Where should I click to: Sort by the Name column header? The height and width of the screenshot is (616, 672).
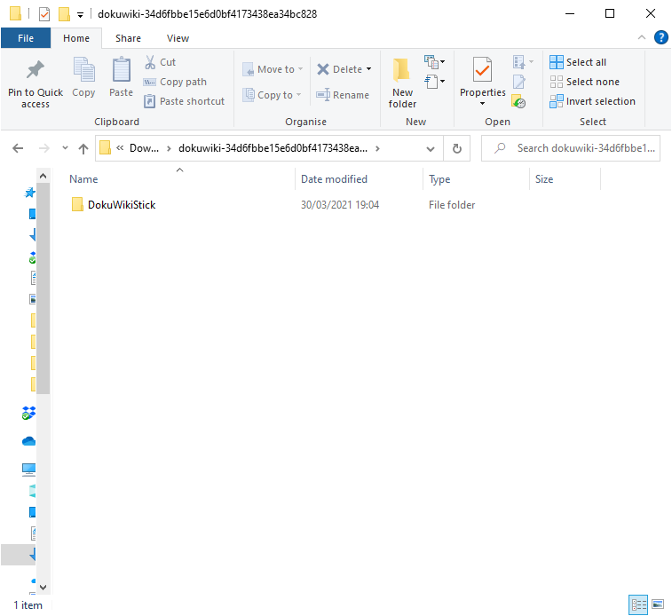[83, 179]
